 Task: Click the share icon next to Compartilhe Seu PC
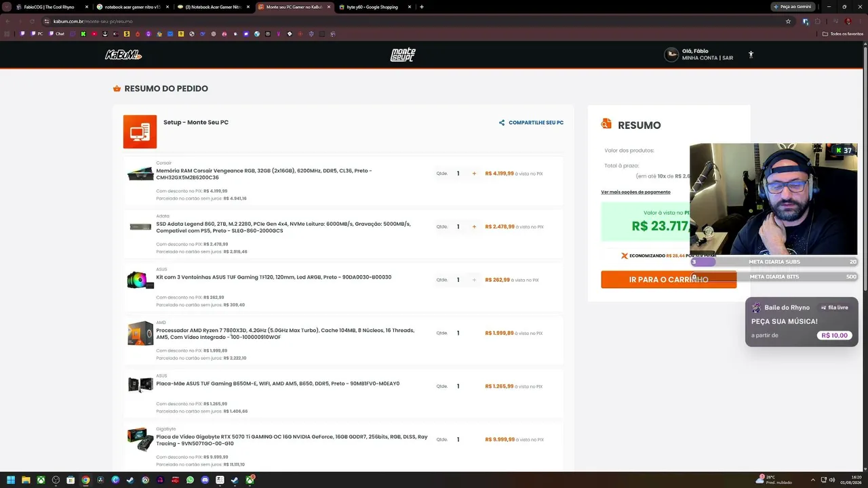point(502,123)
